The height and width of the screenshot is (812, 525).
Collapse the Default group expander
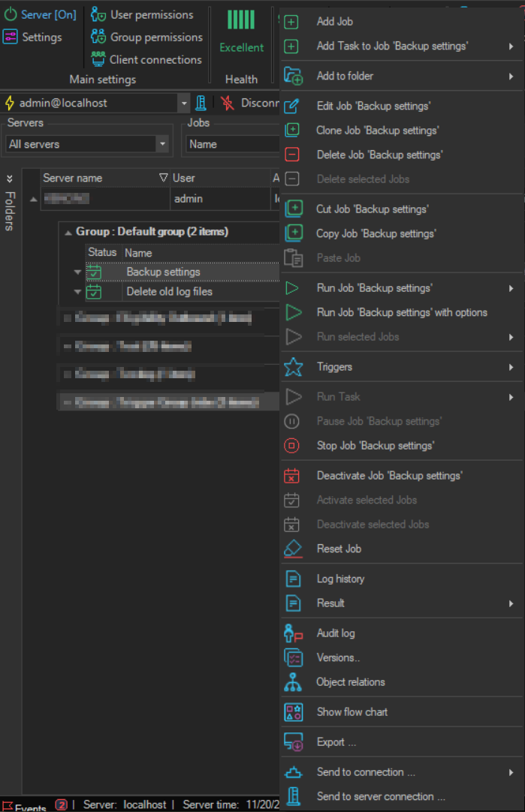[68, 232]
